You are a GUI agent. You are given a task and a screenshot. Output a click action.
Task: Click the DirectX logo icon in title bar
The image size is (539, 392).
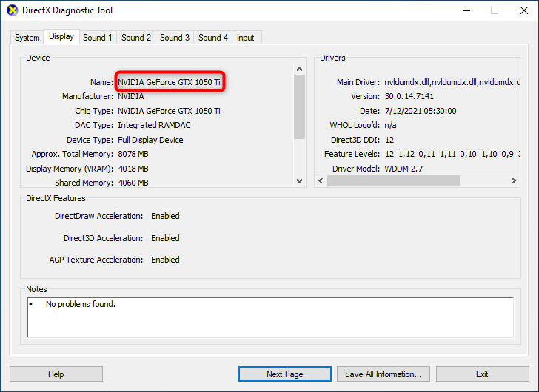click(13, 10)
